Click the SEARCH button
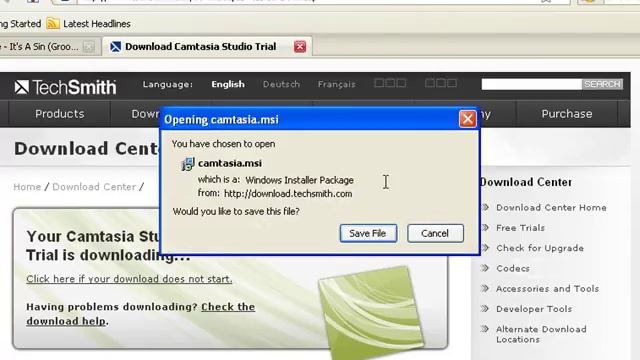The width and height of the screenshot is (640, 360). 602,84
